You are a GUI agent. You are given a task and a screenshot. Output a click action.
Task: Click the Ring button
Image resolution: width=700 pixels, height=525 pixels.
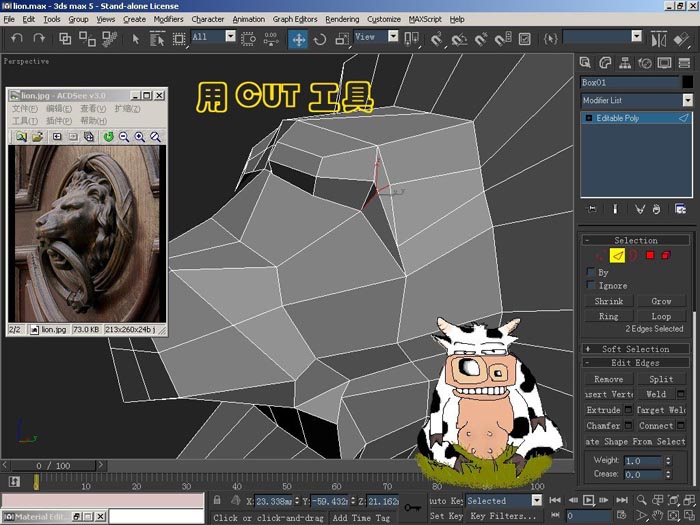(x=609, y=316)
